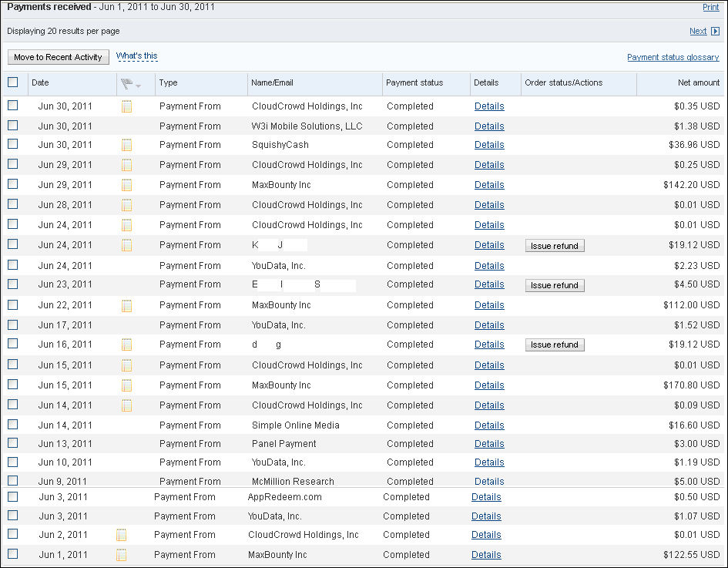Open note icon for Jun 14 CloudCrowd $0.09 payment

pyautogui.click(x=127, y=405)
